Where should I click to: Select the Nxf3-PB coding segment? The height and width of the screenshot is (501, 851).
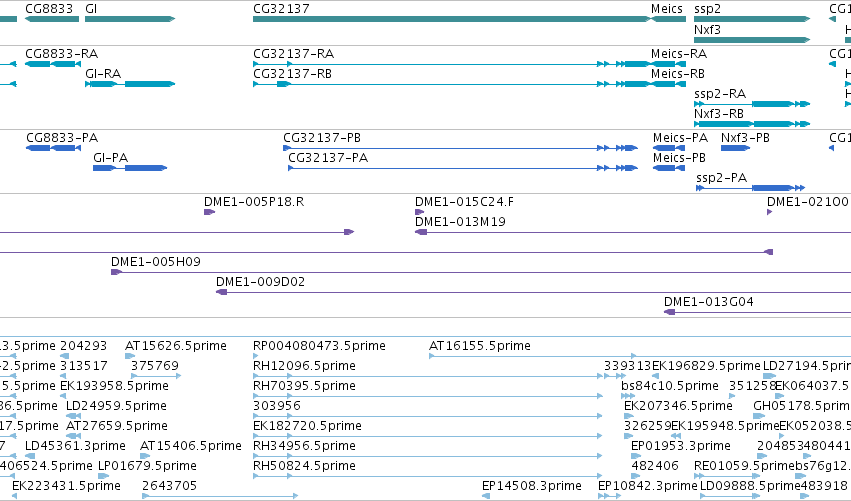coord(735,148)
